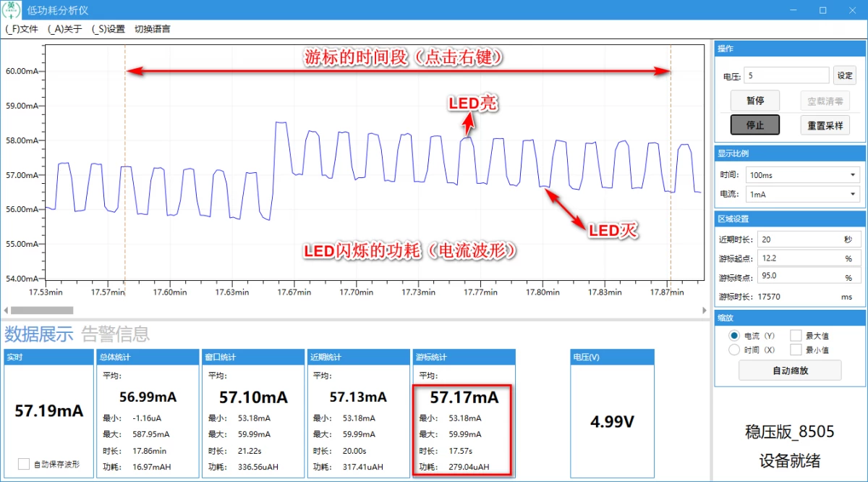Viewport: 868px width, 482px height.
Task: Click the 窗口统计 duration 21.22s
Action: tap(250, 451)
